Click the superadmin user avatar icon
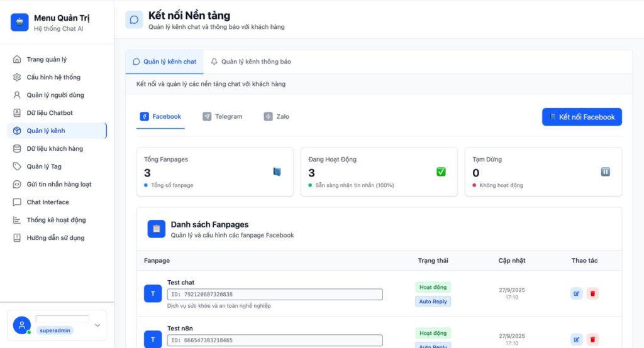Screen dimensions: 644x348 click(x=22, y=325)
